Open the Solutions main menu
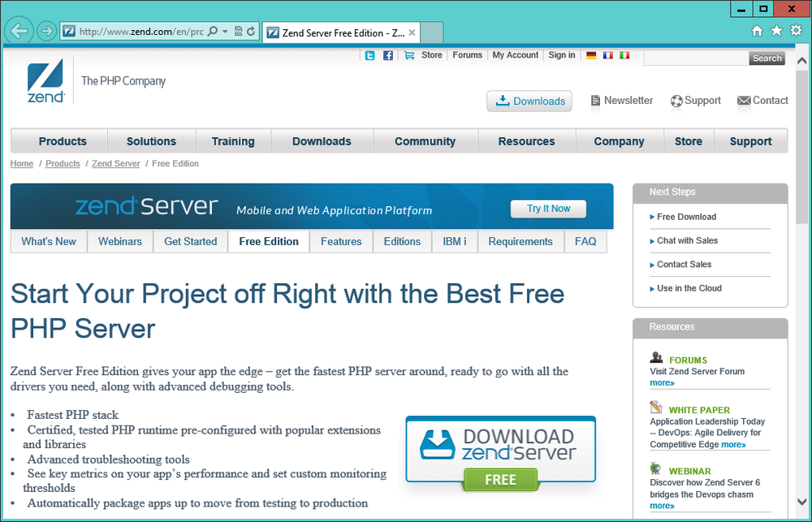Image resolution: width=812 pixels, height=522 pixels. click(151, 141)
